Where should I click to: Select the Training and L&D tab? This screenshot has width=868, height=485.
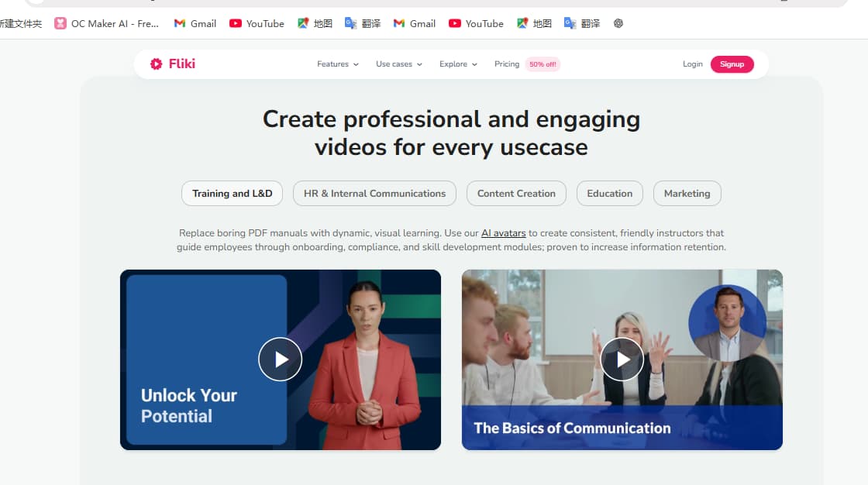point(231,193)
